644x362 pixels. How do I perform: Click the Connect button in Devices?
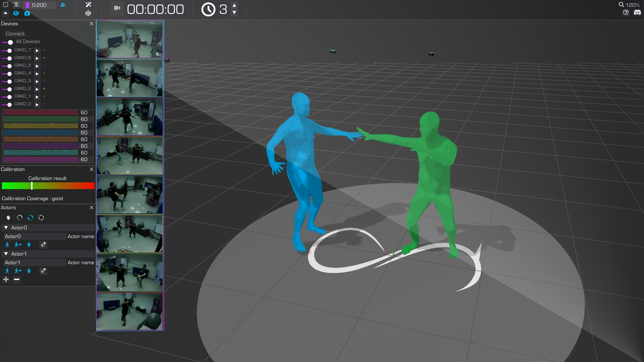15,34
